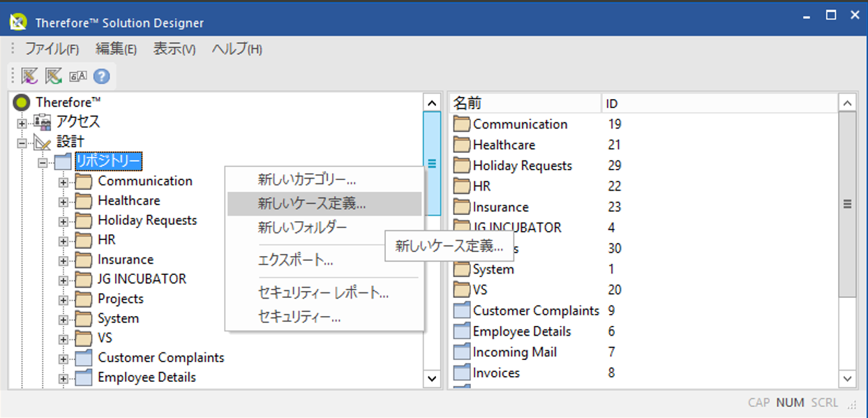Click the NUM indicator in the status bar
This screenshot has height=418, width=868.
coord(790,403)
